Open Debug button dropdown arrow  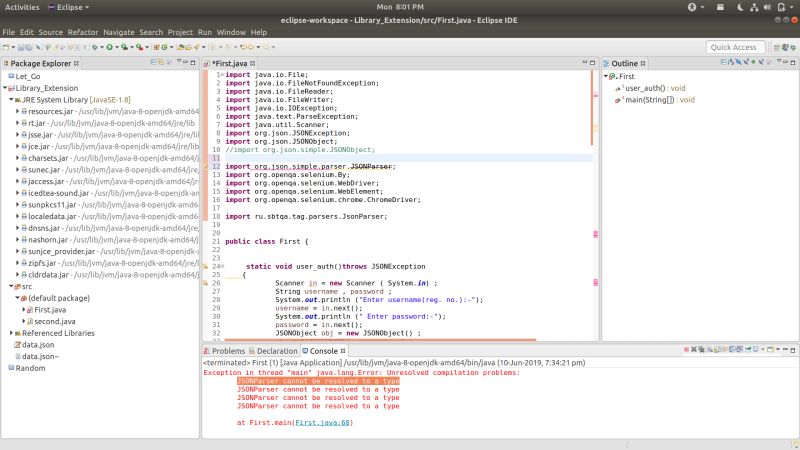[102, 47]
